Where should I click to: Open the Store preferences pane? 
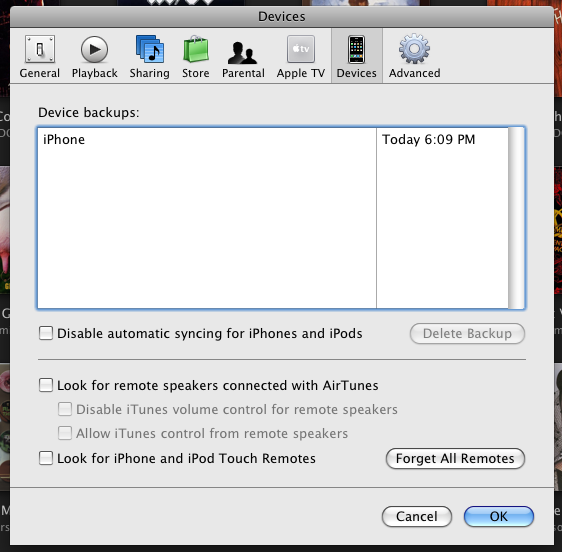[x=196, y=56]
